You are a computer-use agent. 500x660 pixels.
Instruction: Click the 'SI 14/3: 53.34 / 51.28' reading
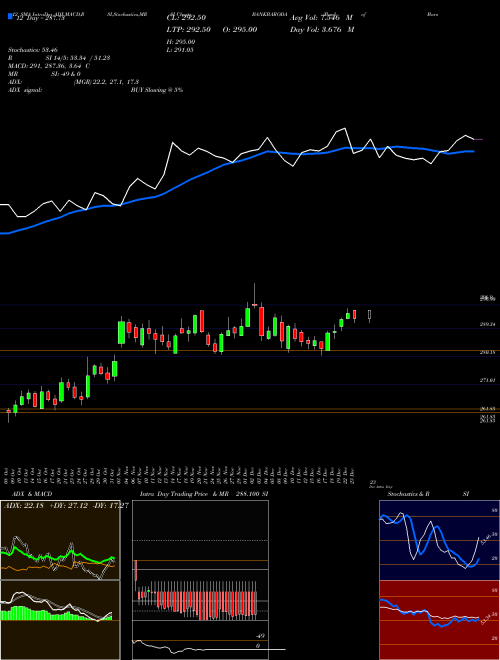(x=78, y=58)
